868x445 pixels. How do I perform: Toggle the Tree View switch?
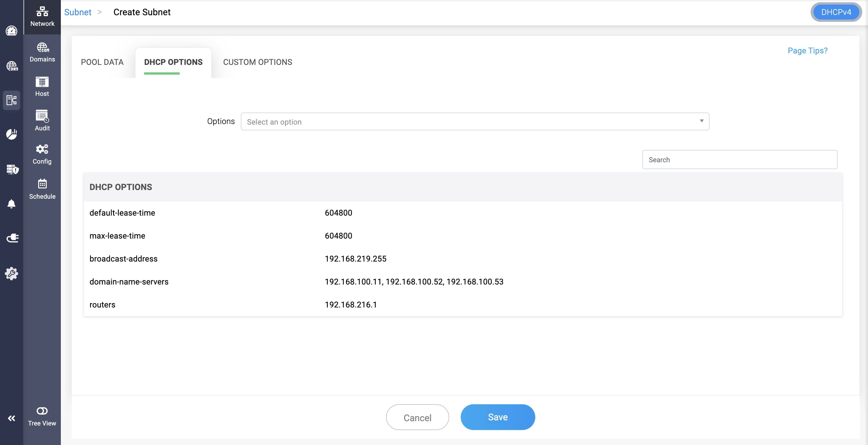coord(42,411)
